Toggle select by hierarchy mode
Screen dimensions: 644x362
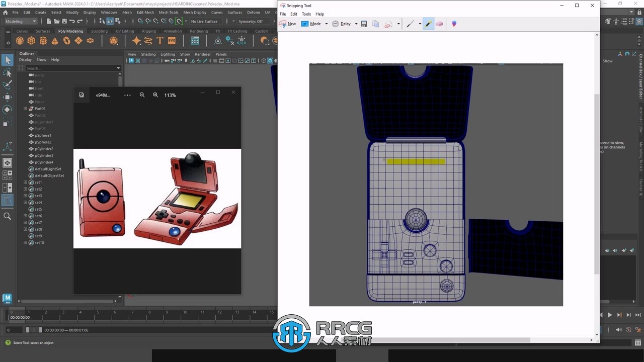point(102,21)
